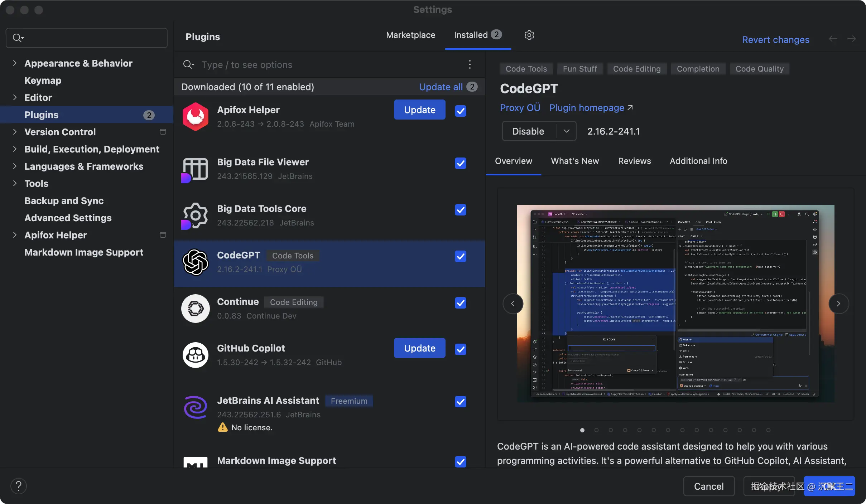Toggle the Big Data File Viewer checkbox
The height and width of the screenshot is (504, 866).
(x=461, y=163)
